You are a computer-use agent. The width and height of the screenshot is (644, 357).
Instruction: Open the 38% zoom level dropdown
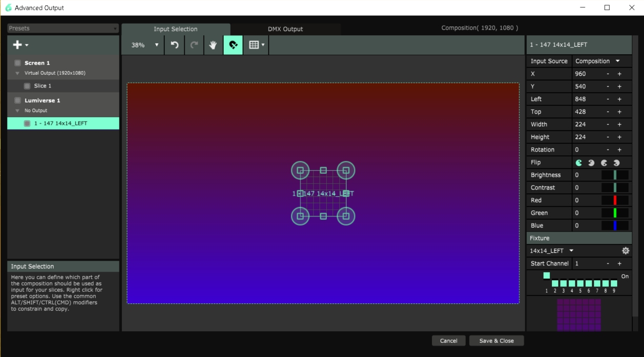click(143, 45)
